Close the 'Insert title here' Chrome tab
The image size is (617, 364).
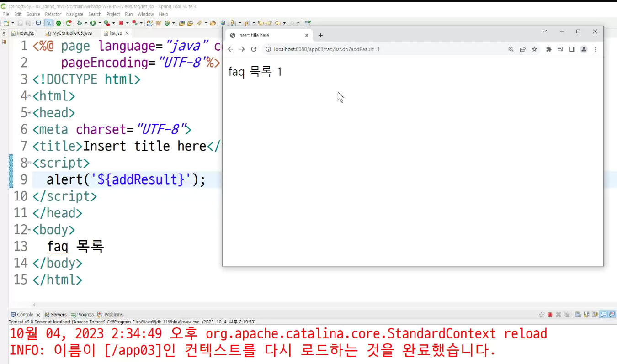tap(307, 35)
